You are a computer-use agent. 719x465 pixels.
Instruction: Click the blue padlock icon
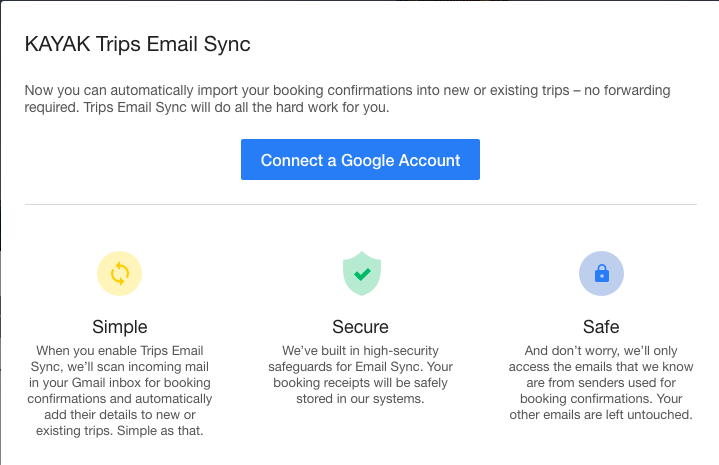click(601, 273)
